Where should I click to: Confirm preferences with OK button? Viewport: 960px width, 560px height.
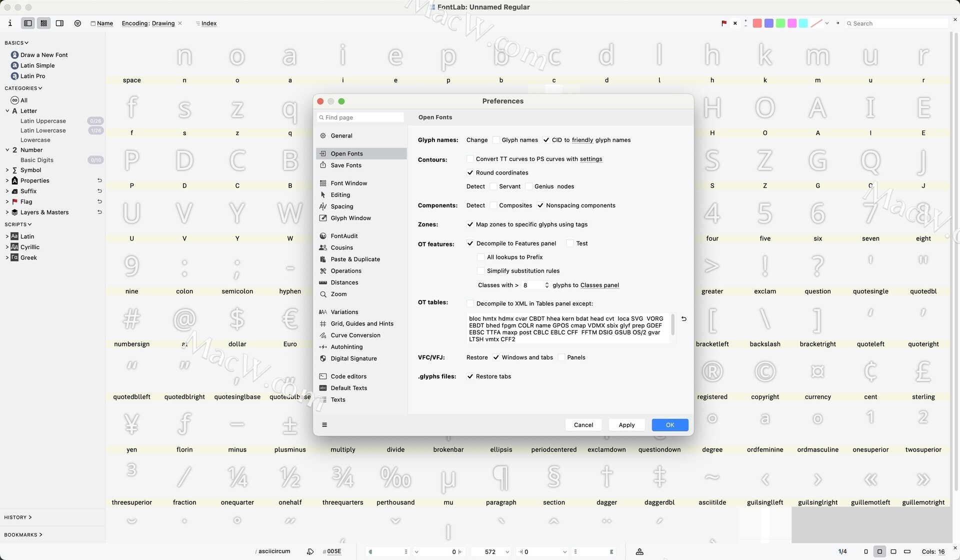coord(670,425)
